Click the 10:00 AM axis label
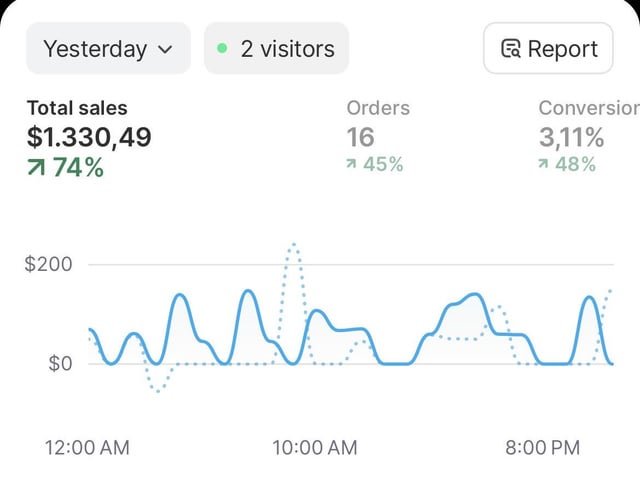 [314, 448]
